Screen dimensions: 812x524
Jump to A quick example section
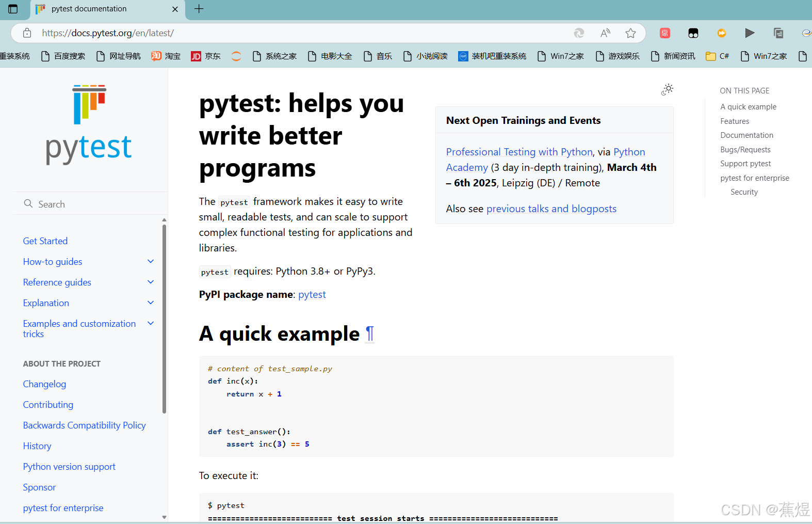(x=748, y=107)
